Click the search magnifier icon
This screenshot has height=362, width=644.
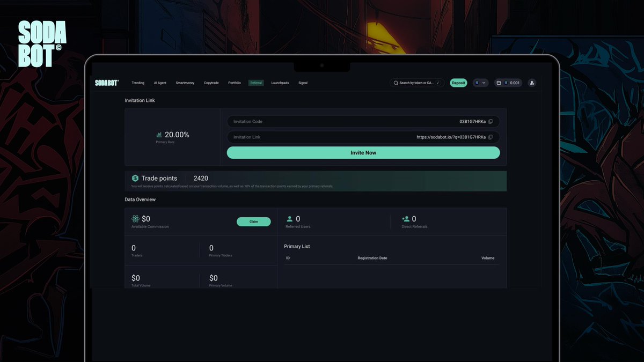(x=396, y=83)
